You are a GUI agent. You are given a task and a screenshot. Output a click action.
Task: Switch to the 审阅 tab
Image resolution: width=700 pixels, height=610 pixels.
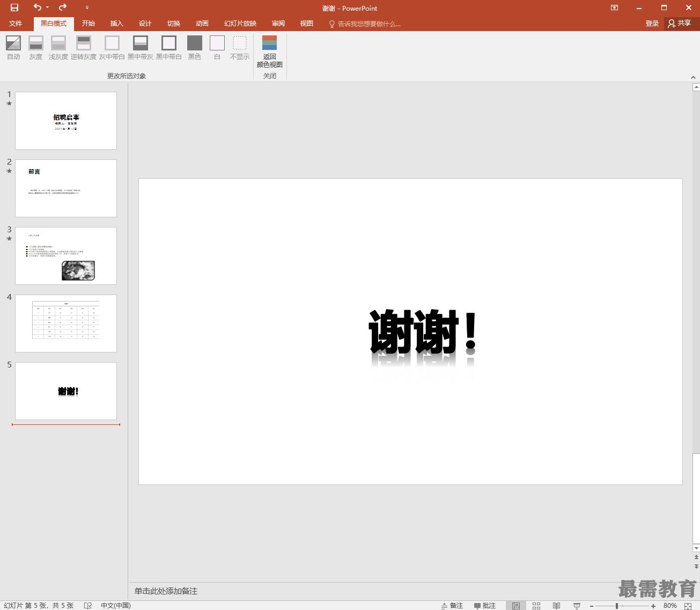point(278,24)
